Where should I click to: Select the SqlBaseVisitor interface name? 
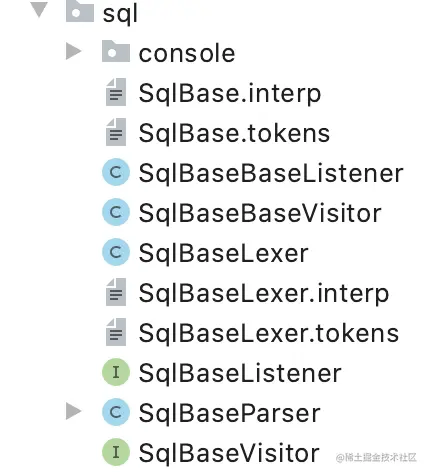[229, 453]
